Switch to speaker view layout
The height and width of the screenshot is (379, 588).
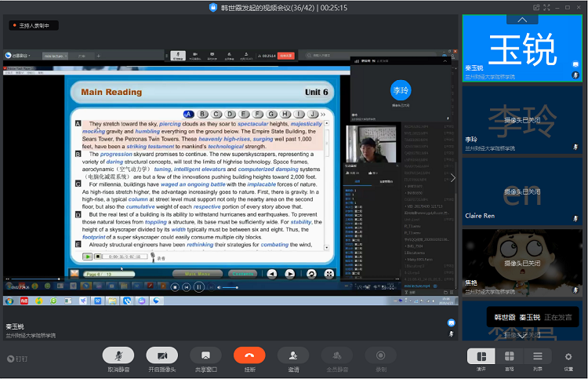(x=481, y=356)
